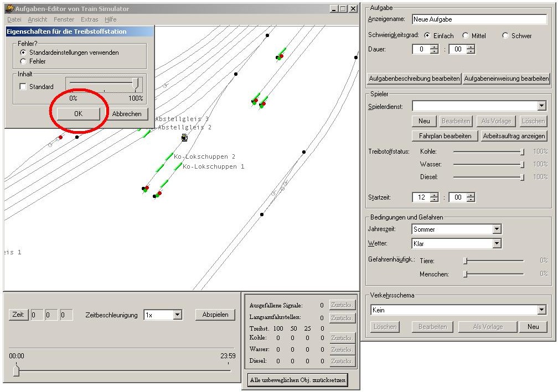Select Standardeinstellungen verwenden radio button
Viewport: 558px width, 392px height.
point(23,53)
